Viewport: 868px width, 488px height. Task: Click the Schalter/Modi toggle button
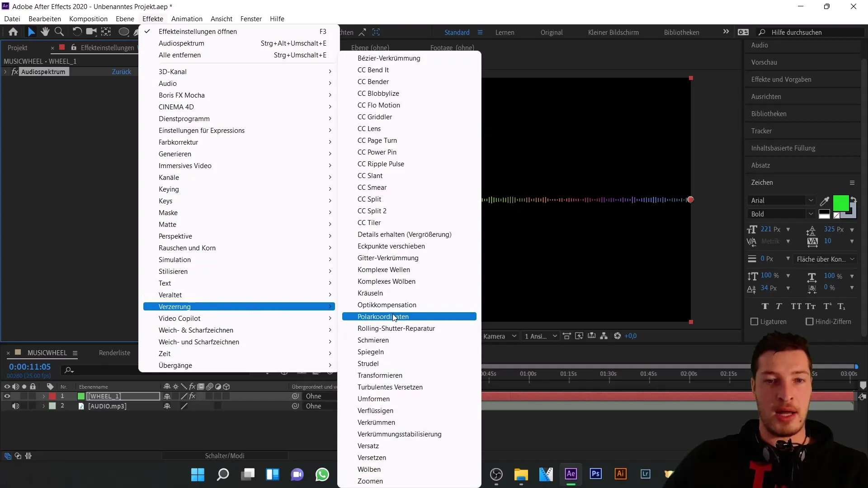tap(225, 456)
